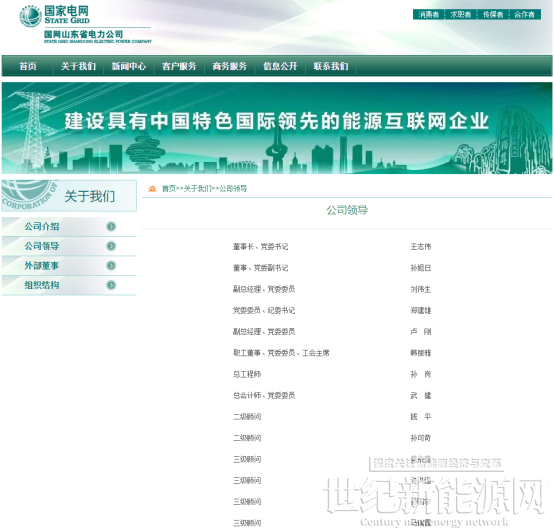Click the name 武 健

[x=420, y=395]
